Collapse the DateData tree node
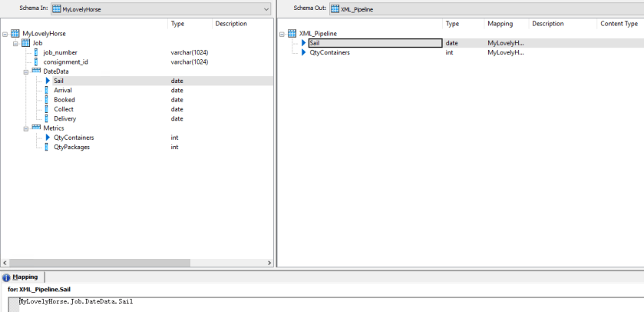The height and width of the screenshot is (312, 644). click(26, 71)
